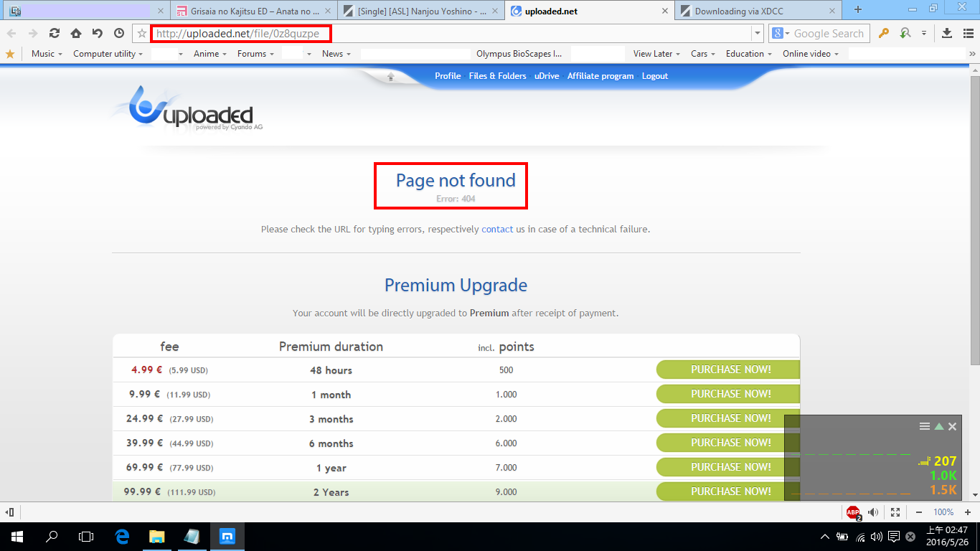Bookmark this page with the star icon

(x=142, y=33)
